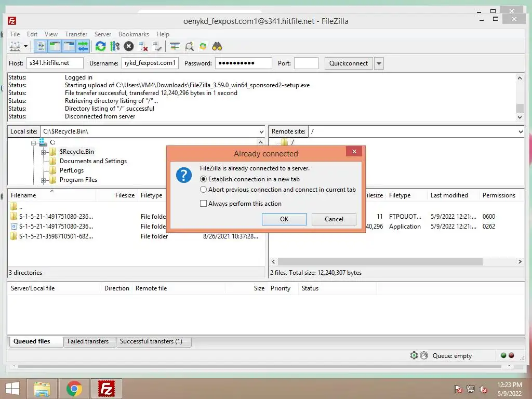Screen dimensions: 532x399
Task: Switch to the Failed transfers tab
Action: click(x=88, y=341)
